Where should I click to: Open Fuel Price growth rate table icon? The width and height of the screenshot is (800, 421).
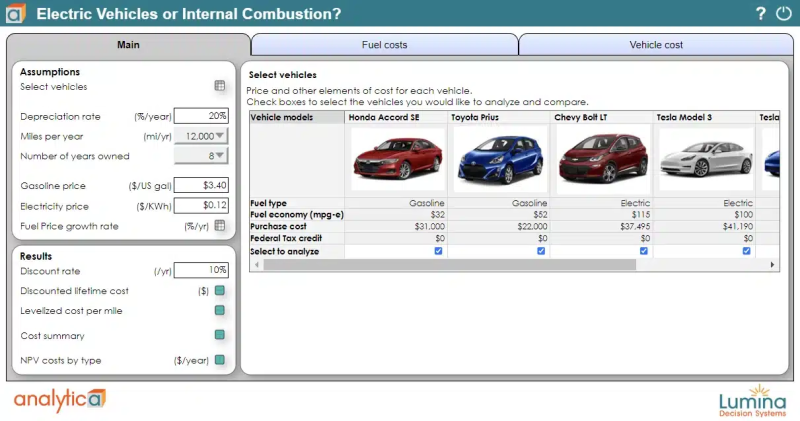coord(220,226)
